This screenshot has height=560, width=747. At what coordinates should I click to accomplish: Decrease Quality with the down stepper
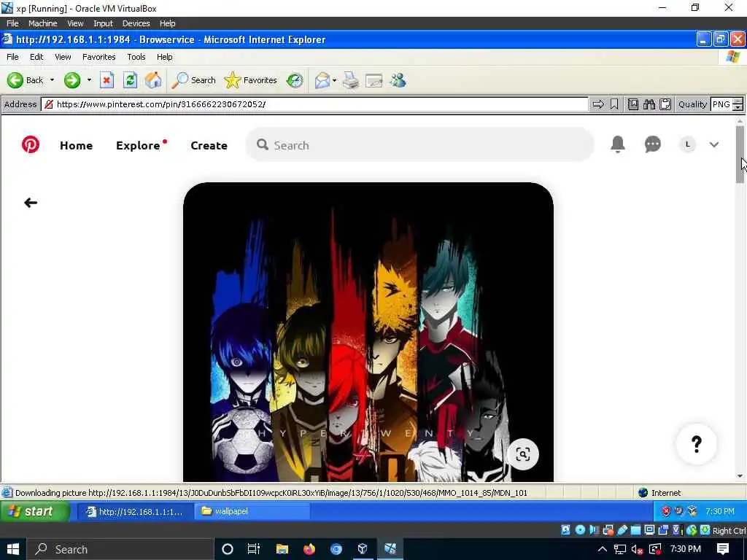pyautogui.click(x=738, y=108)
